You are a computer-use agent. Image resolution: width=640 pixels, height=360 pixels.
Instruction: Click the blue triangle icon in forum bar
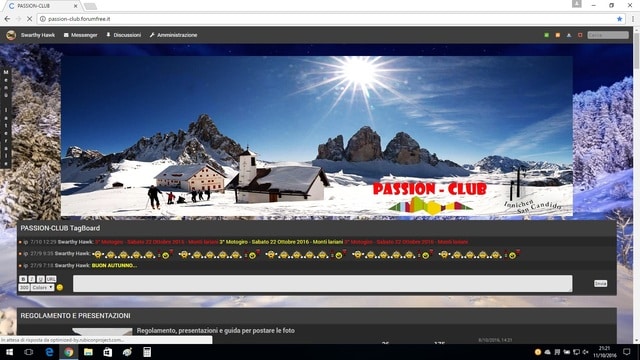[569, 36]
